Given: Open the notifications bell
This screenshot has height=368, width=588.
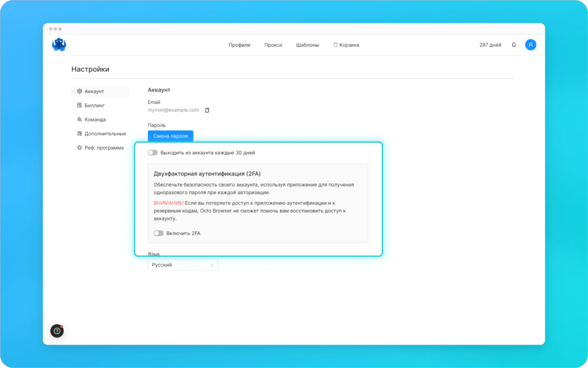Looking at the screenshot, I should (514, 45).
